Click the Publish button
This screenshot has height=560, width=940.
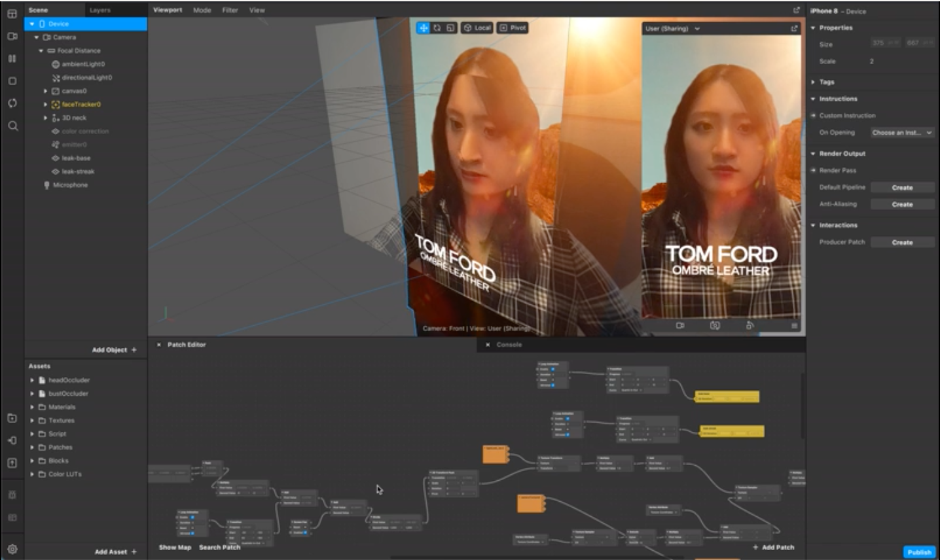919,551
